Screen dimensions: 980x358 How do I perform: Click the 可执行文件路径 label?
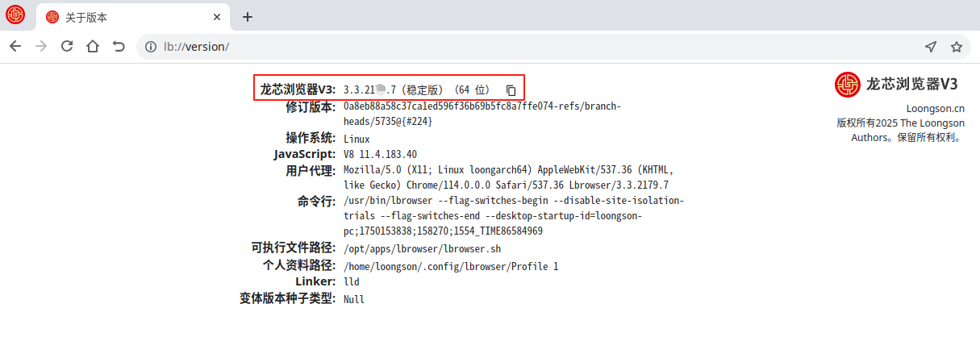(x=294, y=248)
